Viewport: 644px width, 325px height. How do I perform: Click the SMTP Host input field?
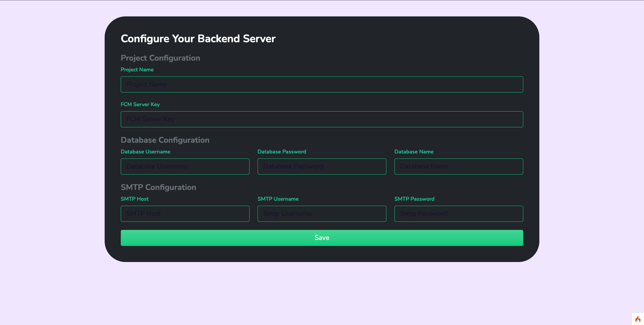point(185,214)
